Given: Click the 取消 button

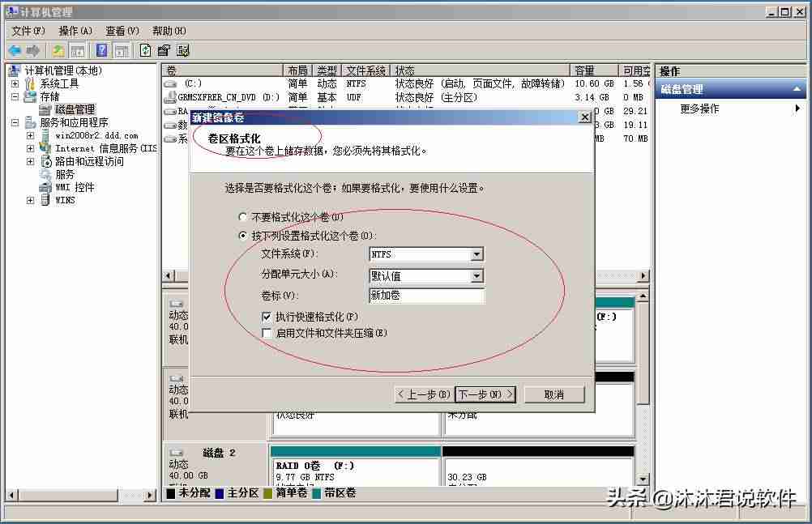Looking at the screenshot, I should pyautogui.click(x=554, y=394).
